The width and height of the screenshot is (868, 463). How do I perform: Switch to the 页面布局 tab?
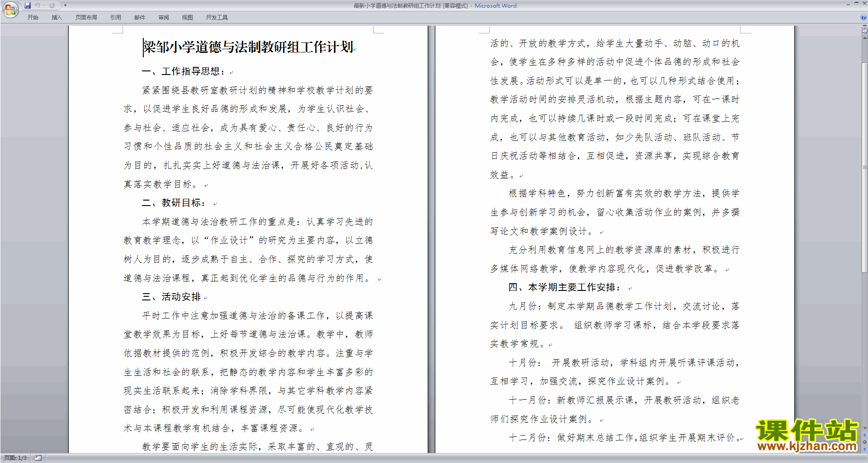86,18
